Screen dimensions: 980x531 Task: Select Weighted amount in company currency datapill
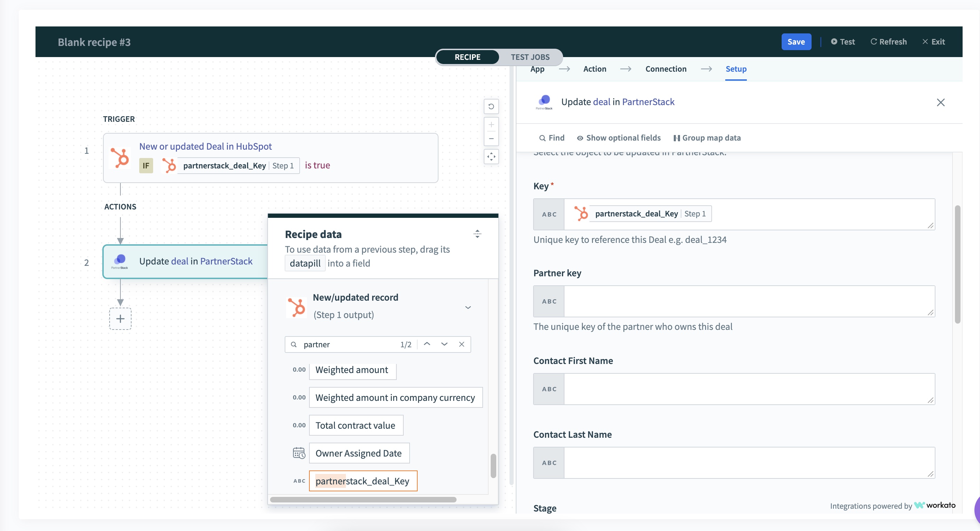point(396,397)
